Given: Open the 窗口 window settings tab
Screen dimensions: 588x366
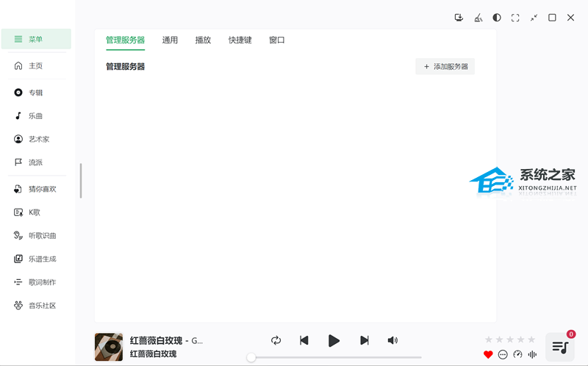Looking at the screenshot, I should pyautogui.click(x=277, y=40).
